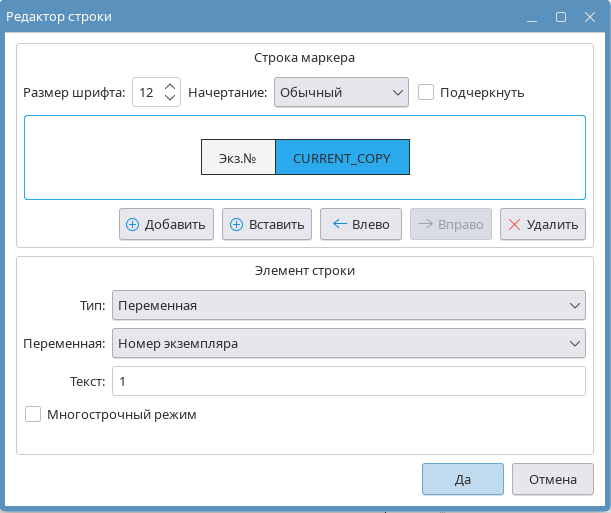Confirm with the Да button
This screenshot has width=611, height=513.
pyautogui.click(x=462, y=479)
